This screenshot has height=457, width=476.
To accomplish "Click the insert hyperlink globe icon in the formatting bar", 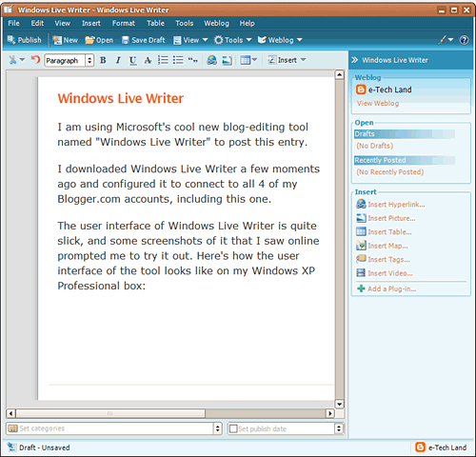I will click(x=211, y=60).
